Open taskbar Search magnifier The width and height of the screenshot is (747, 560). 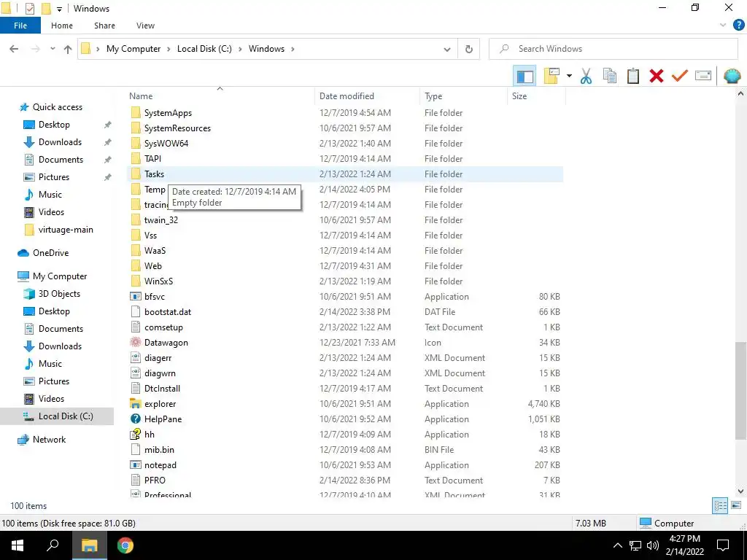pyautogui.click(x=53, y=545)
